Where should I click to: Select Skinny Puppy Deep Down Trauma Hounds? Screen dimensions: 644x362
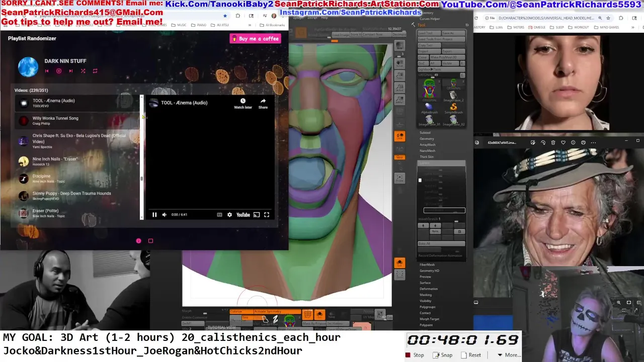[x=77, y=196]
